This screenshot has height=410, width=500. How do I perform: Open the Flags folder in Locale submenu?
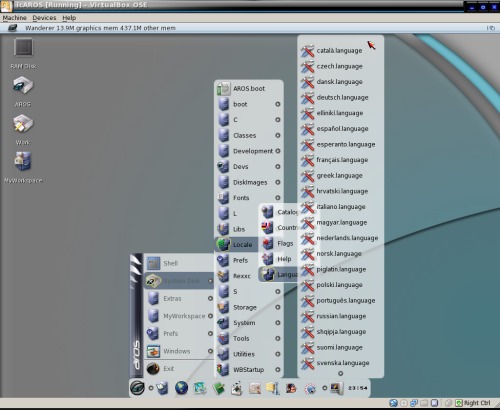[278, 244]
